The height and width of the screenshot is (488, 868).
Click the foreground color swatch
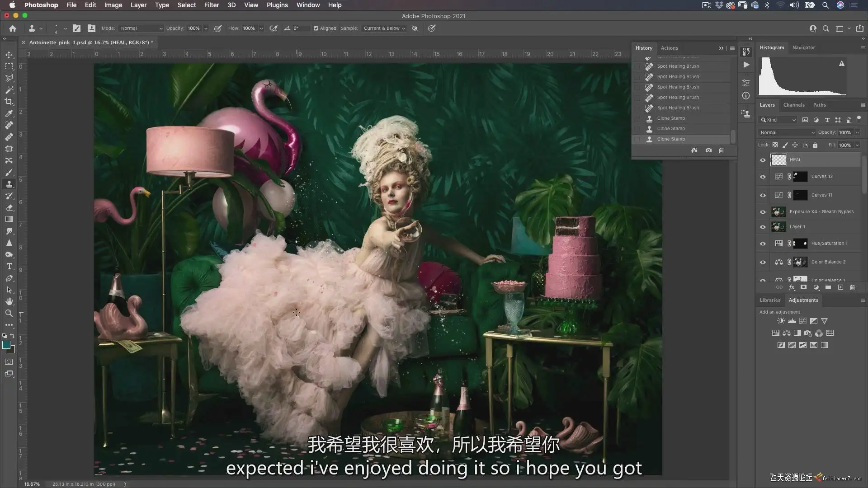[x=6, y=345]
